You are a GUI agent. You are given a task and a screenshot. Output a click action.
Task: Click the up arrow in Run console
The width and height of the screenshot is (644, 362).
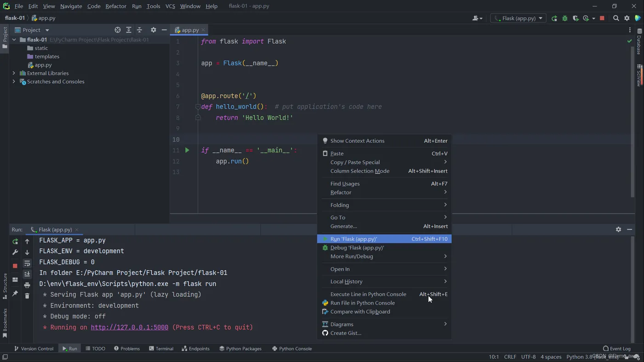pyautogui.click(x=27, y=242)
